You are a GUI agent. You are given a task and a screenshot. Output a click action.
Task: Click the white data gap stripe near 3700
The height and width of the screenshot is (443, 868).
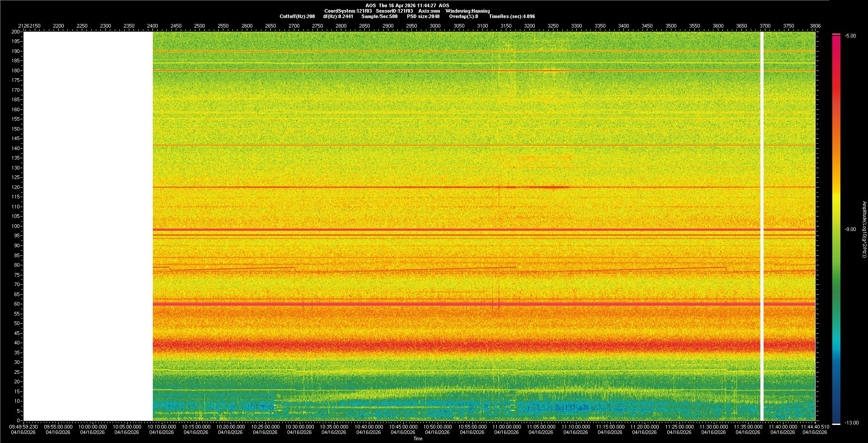pos(762,226)
